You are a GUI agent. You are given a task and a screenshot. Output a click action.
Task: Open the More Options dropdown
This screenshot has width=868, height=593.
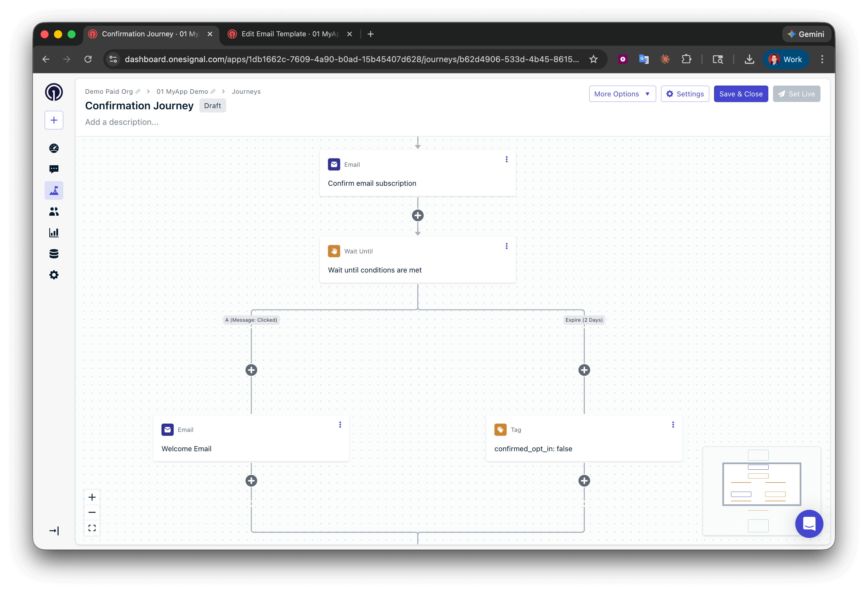click(x=622, y=94)
